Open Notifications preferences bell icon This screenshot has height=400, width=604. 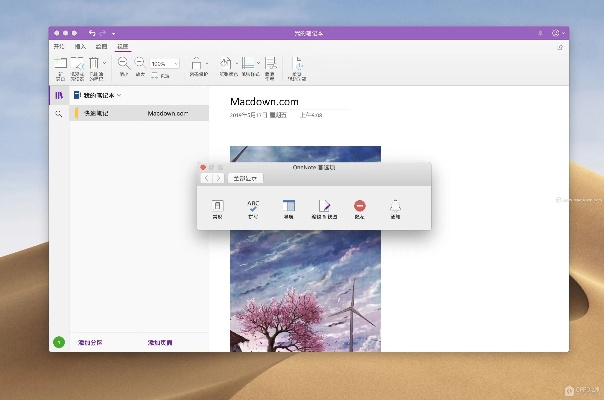(395, 207)
